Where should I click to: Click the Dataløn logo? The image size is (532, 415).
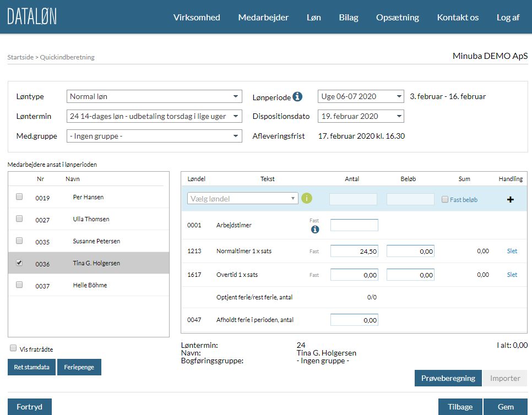[32, 17]
